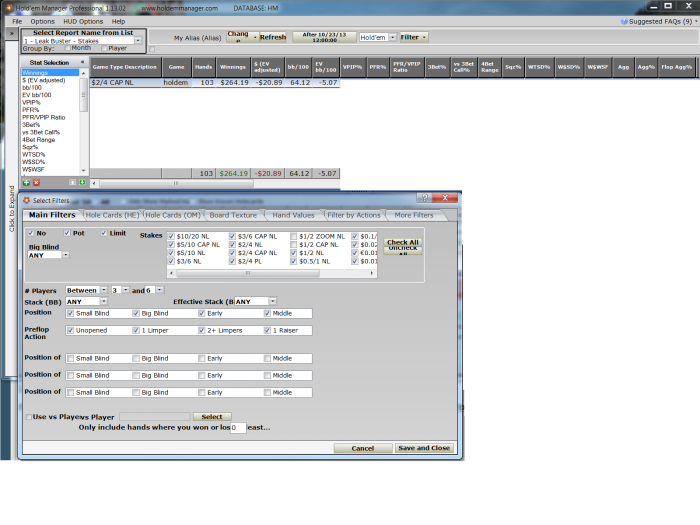Click Hold'em Manager logo in title bar
Screen dimensions: 700x525
9,8
